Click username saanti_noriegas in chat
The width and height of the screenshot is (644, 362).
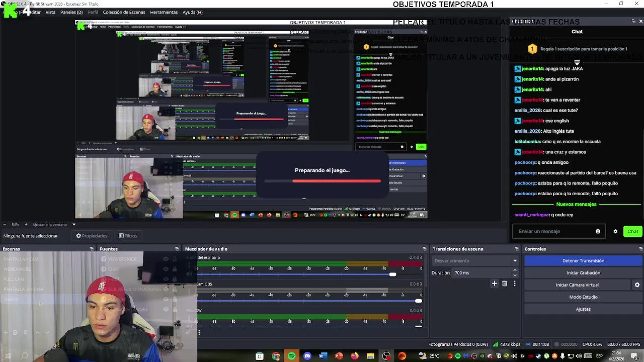pos(532,215)
